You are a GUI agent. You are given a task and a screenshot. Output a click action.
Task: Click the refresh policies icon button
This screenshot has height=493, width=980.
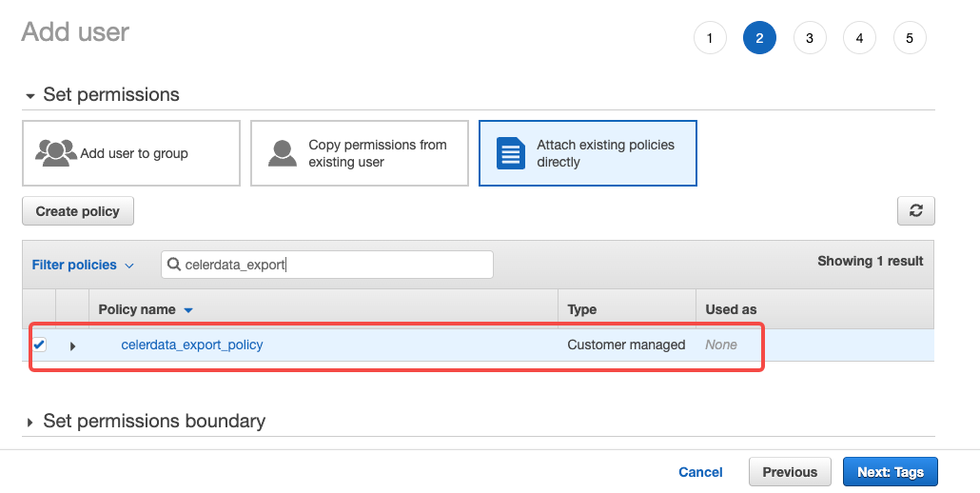915,211
